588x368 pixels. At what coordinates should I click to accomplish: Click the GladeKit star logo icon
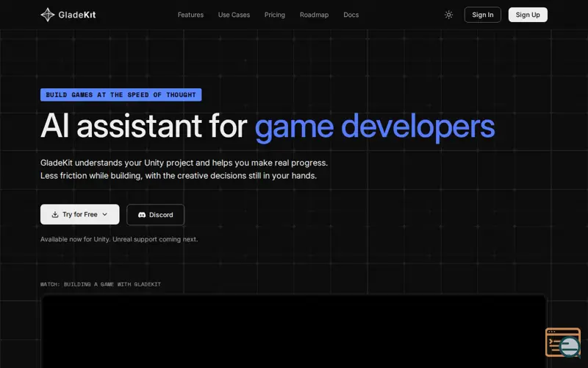point(48,15)
